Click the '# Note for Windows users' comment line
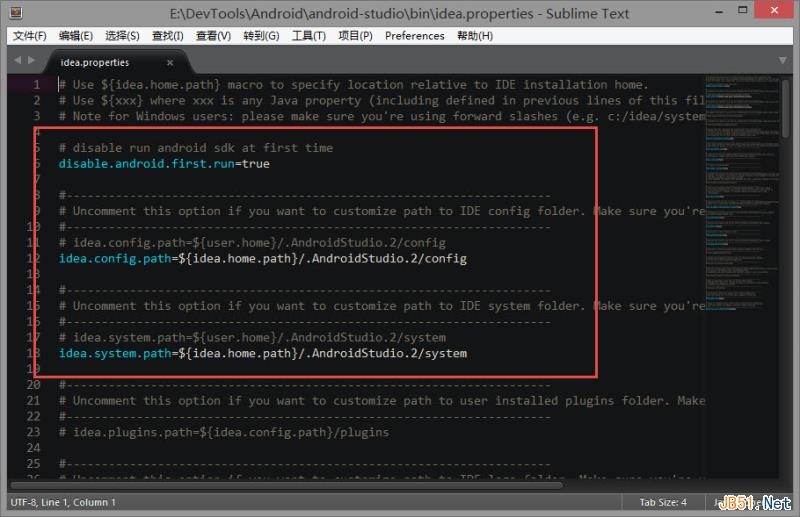 382,116
